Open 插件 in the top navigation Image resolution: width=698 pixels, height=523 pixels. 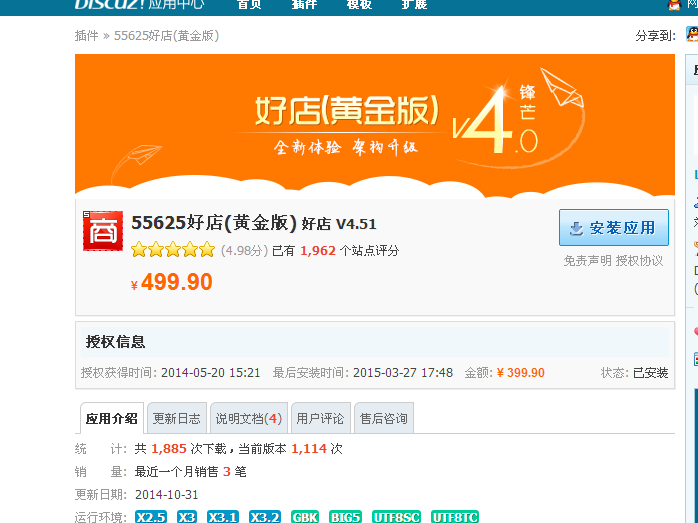[304, 4]
